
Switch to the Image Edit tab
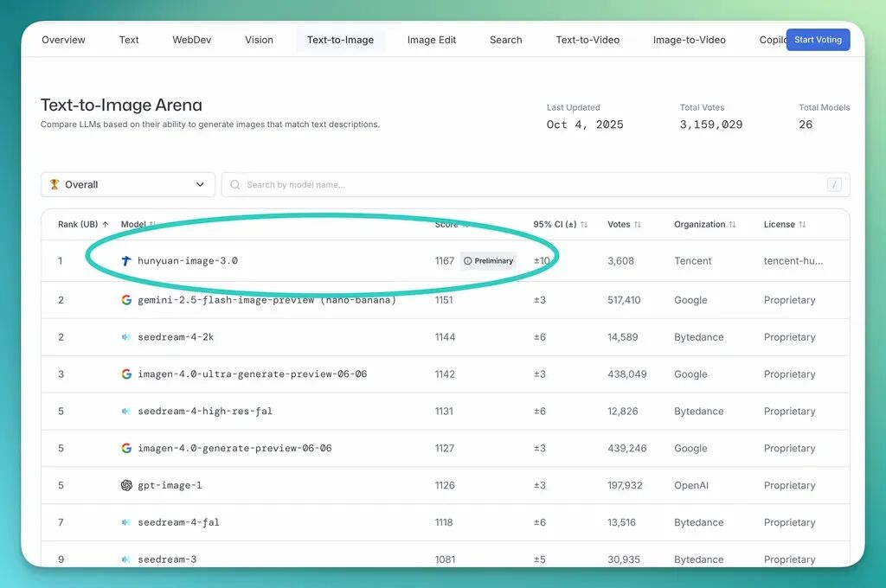pyautogui.click(x=431, y=40)
